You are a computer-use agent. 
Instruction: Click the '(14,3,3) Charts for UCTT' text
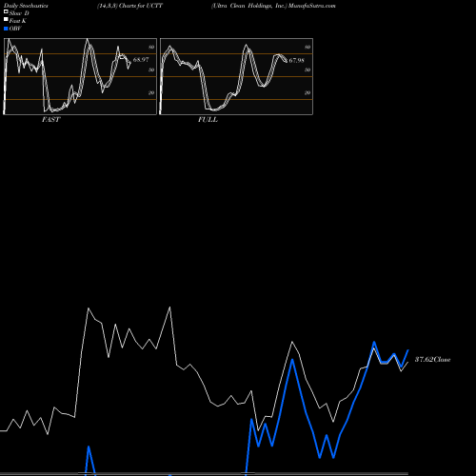(x=130, y=6)
